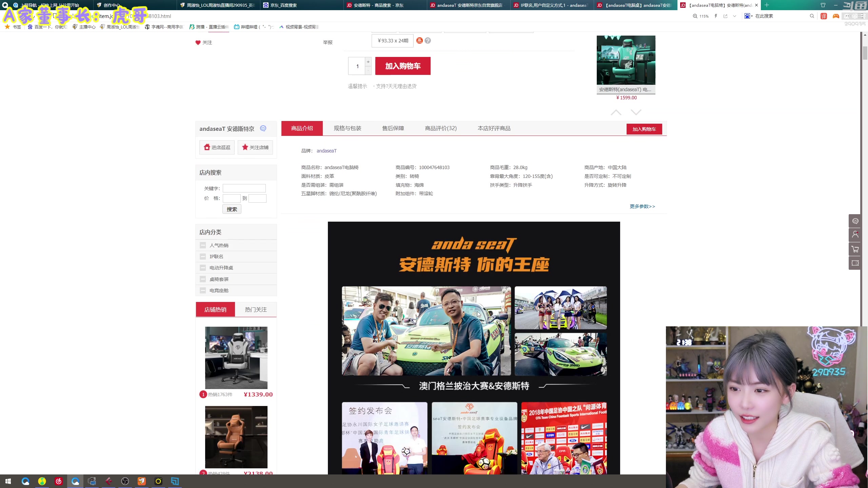Click the orange 惠 discount badge icon
Screen dimensions: 868x488
[x=419, y=41]
